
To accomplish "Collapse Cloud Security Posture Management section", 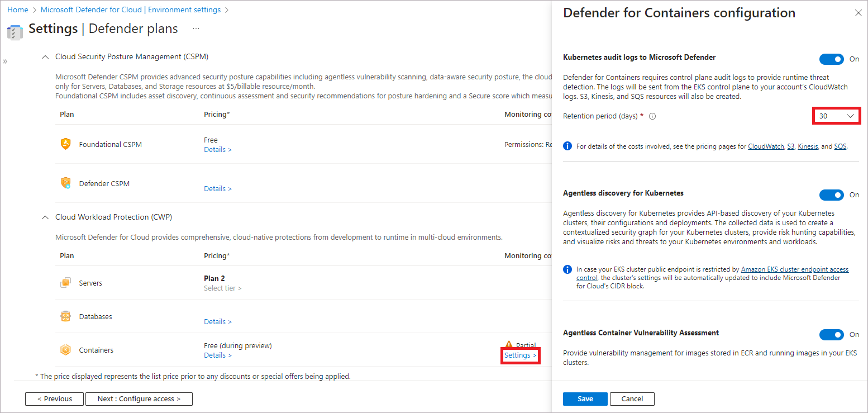I will (45, 57).
